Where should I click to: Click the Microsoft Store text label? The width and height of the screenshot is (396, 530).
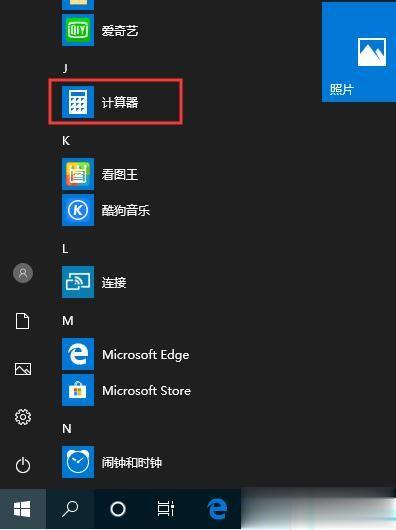click(146, 391)
